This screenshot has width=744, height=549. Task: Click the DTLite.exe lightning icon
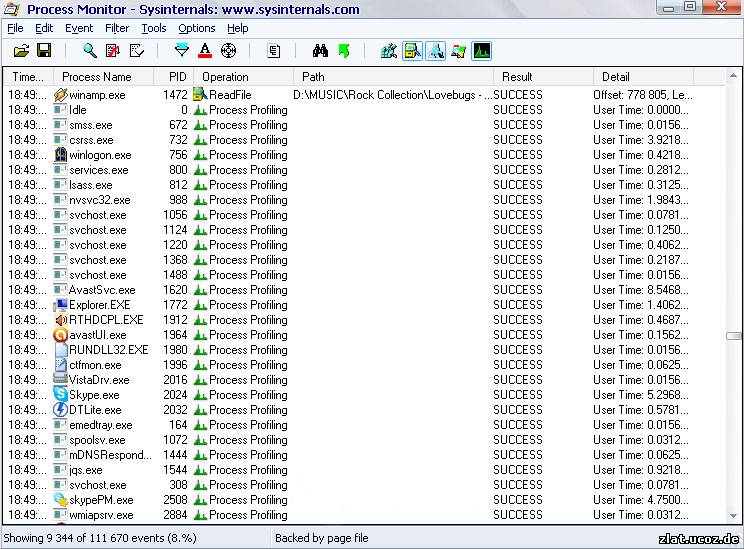click(x=60, y=409)
